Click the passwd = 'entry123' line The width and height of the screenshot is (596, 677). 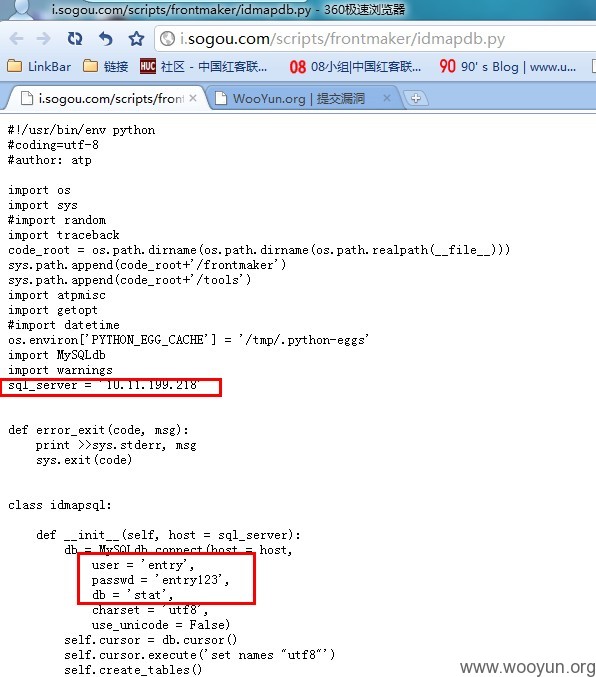160,580
